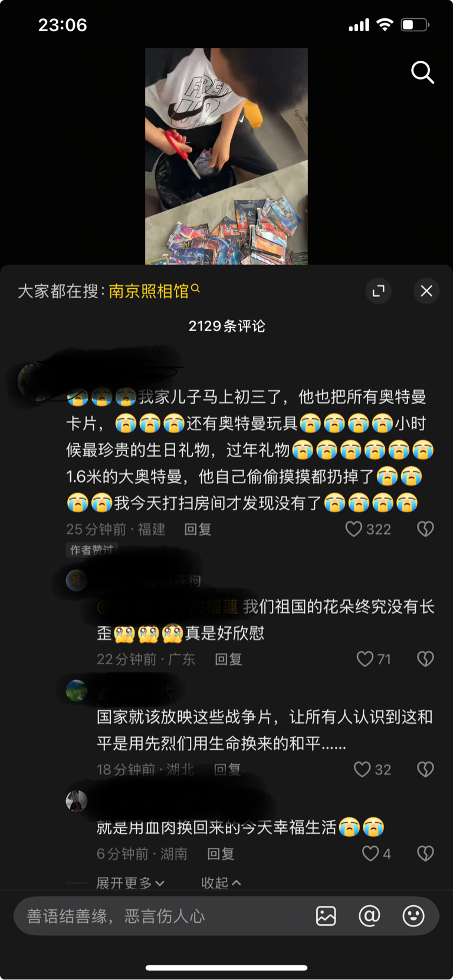Tap the @ mention icon
The image size is (453, 980).
point(369,916)
